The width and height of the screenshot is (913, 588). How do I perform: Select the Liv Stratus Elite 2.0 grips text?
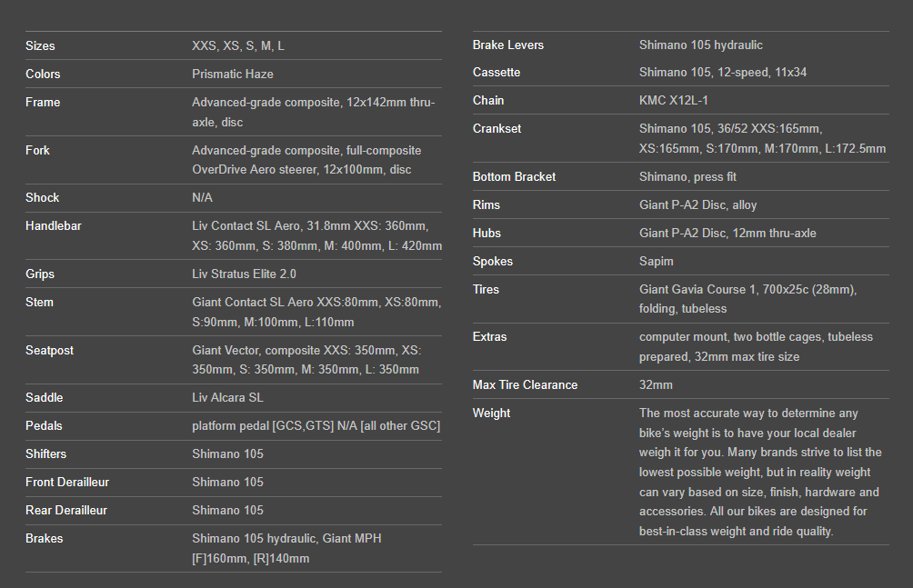tap(244, 274)
